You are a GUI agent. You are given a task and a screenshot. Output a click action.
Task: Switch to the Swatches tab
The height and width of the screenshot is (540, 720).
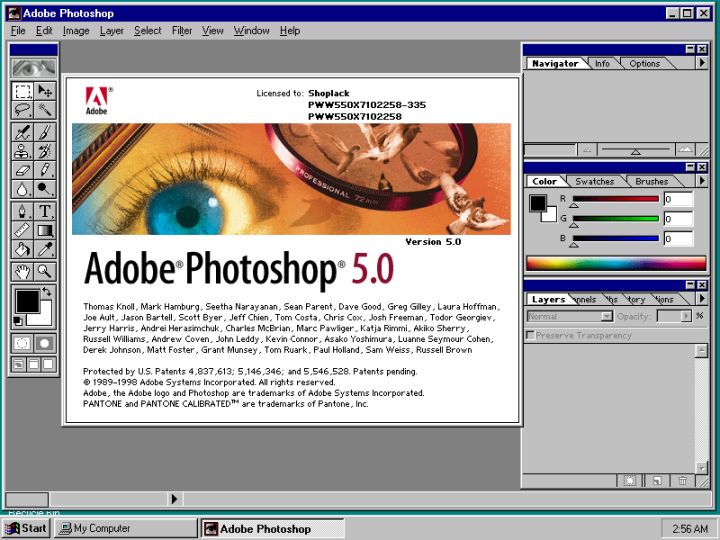(x=594, y=181)
